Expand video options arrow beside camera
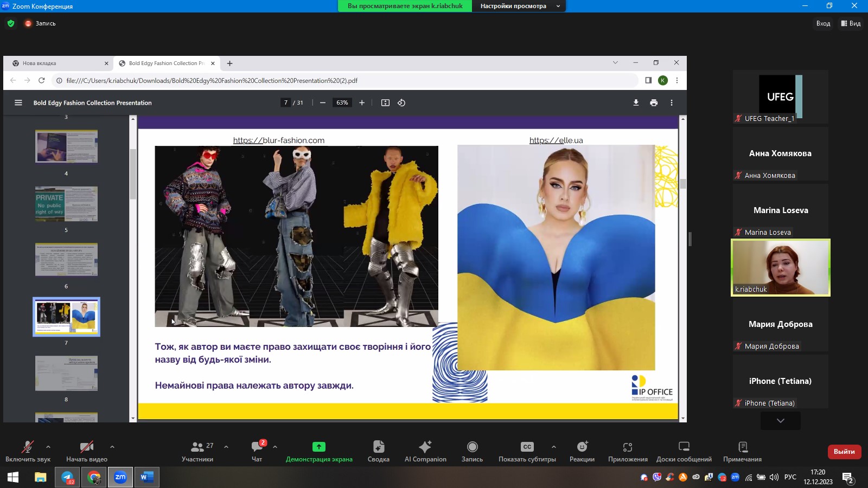 (x=112, y=447)
